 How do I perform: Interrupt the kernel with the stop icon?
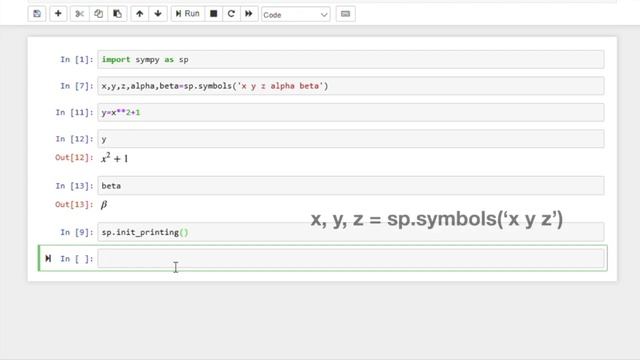(x=213, y=14)
